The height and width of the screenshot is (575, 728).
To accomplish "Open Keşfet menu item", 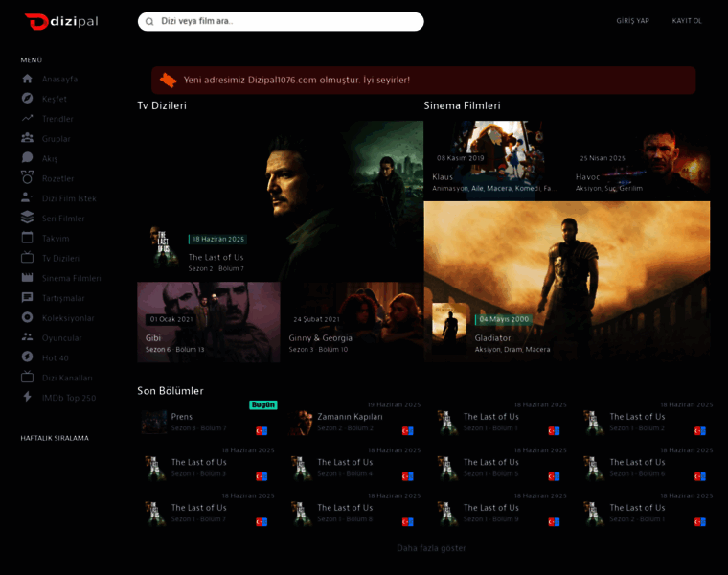I will [55, 99].
